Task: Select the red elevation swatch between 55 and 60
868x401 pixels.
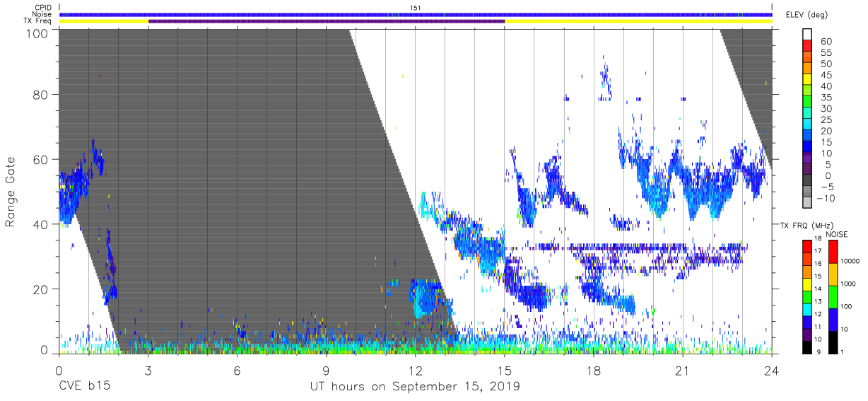Action: pos(807,45)
